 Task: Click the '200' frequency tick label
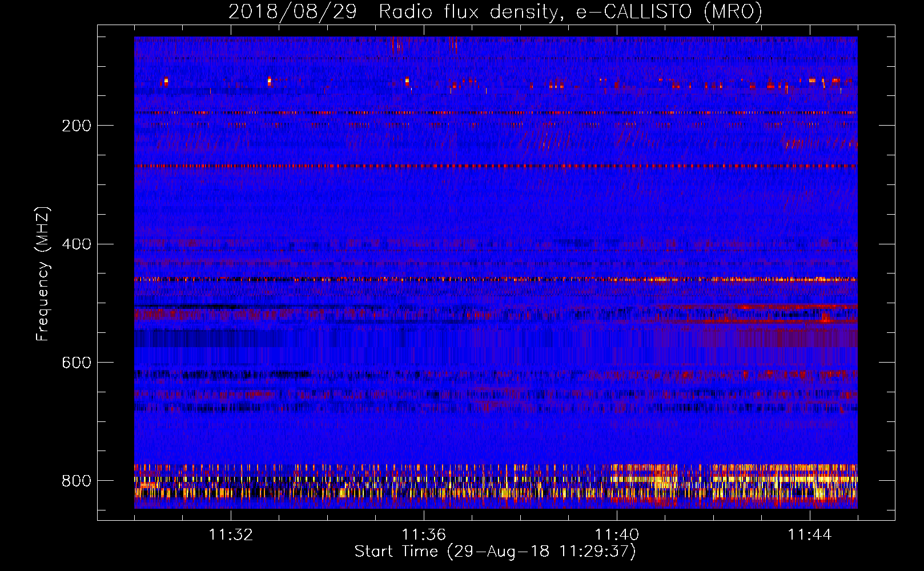pos(77,126)
